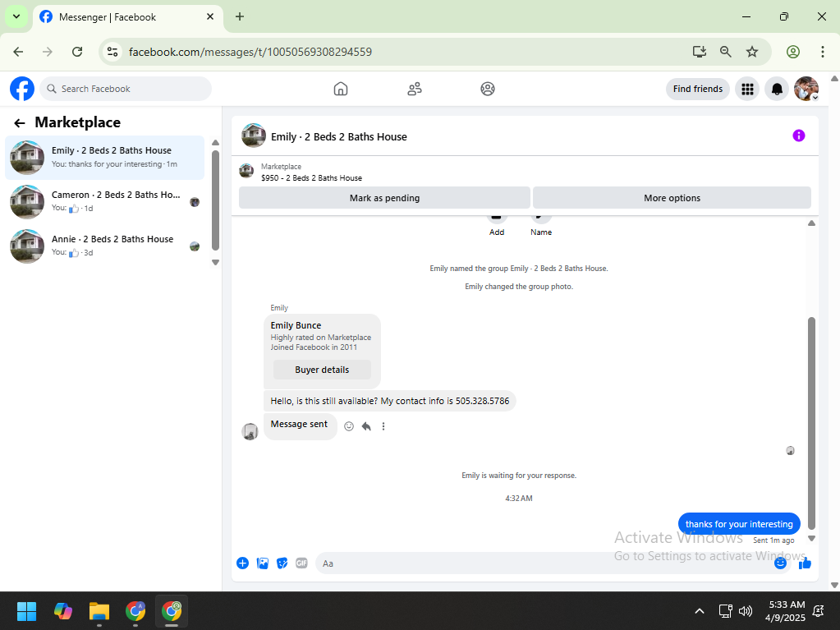Go to Home feed icon
The image size is (840, 630).
[x=341, y=89]
